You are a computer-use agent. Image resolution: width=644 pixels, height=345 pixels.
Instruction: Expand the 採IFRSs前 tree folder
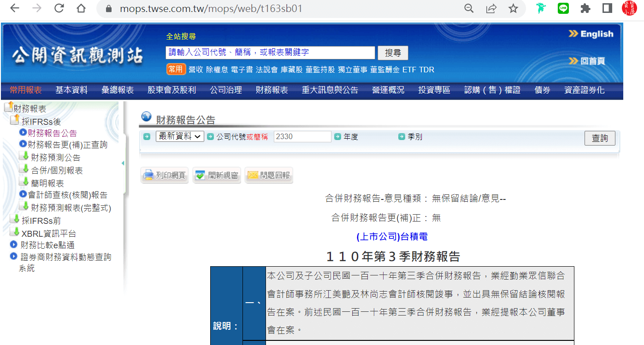pos(15,219)
